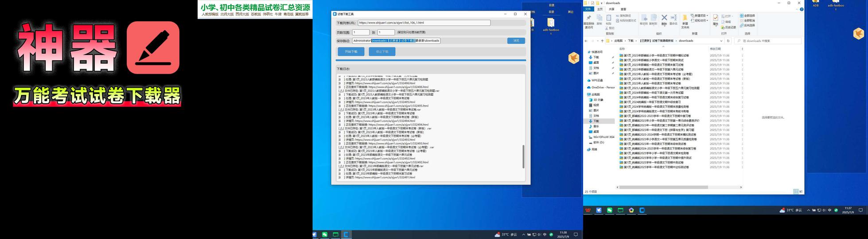Expand the 新建项目 dropdown in the ribbon
Image resolution: width=868 pixels, height=239 pixels.
706,16
